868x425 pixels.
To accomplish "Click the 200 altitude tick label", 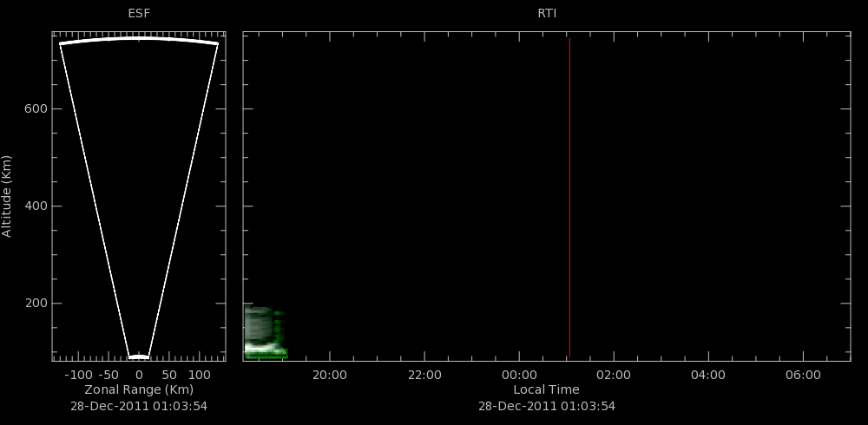I will click(36, 304).
